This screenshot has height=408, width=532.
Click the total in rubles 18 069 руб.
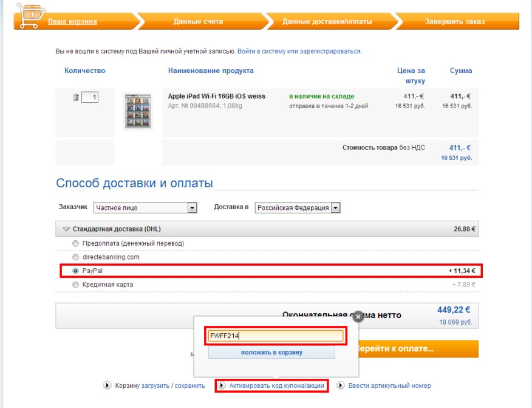pyautogui.click(x=455, y=322)
